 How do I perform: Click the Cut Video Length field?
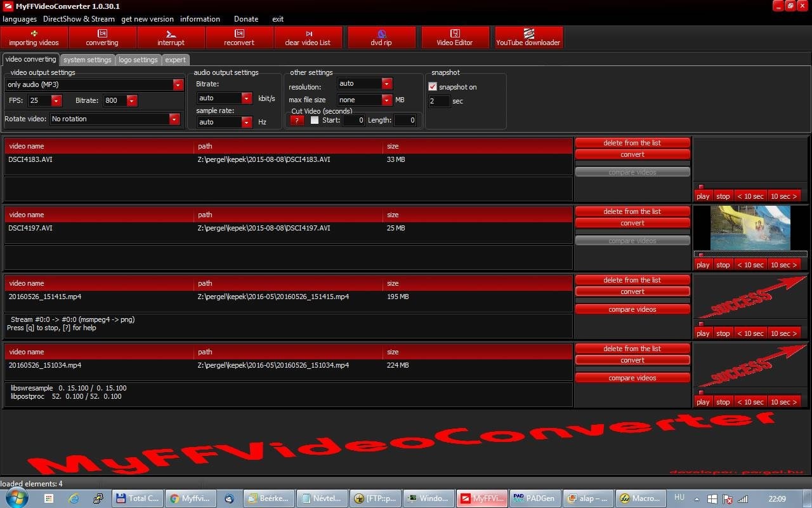[x=405, y=120]
